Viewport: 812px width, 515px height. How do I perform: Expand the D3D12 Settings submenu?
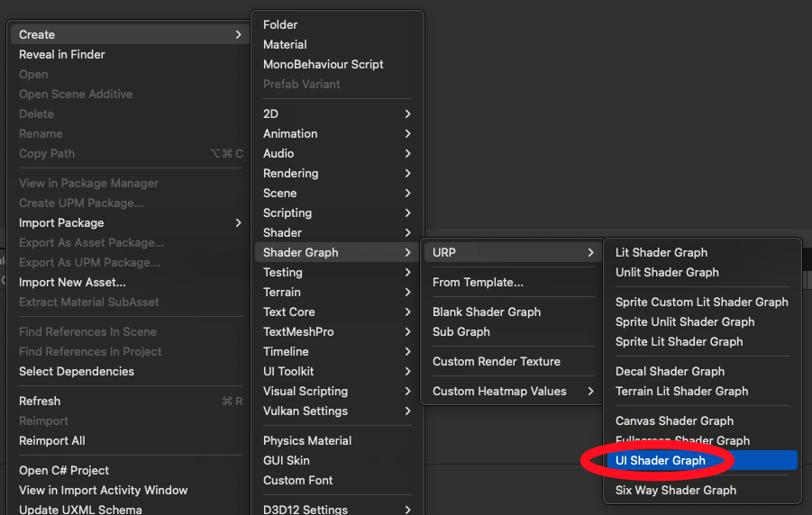pyautogui.click(x=337, y=510)
